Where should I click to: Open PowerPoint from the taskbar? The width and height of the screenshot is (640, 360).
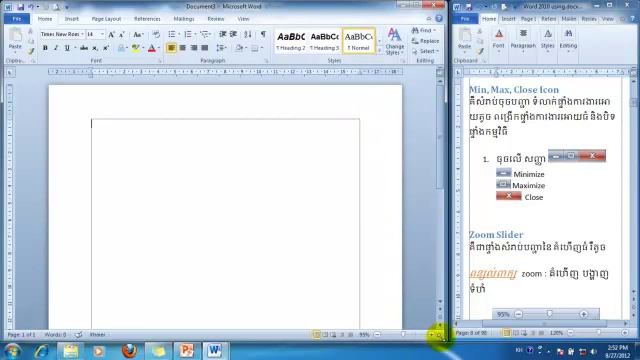(187, 351)
